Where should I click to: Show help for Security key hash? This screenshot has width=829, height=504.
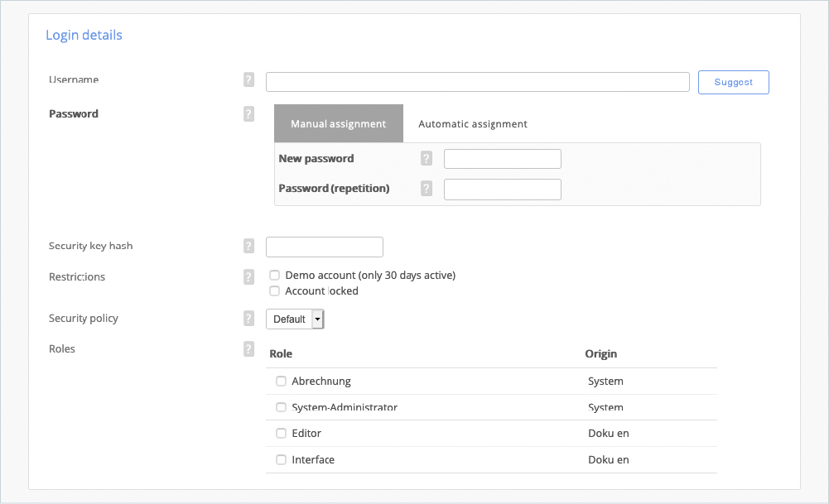click(248, 246)
